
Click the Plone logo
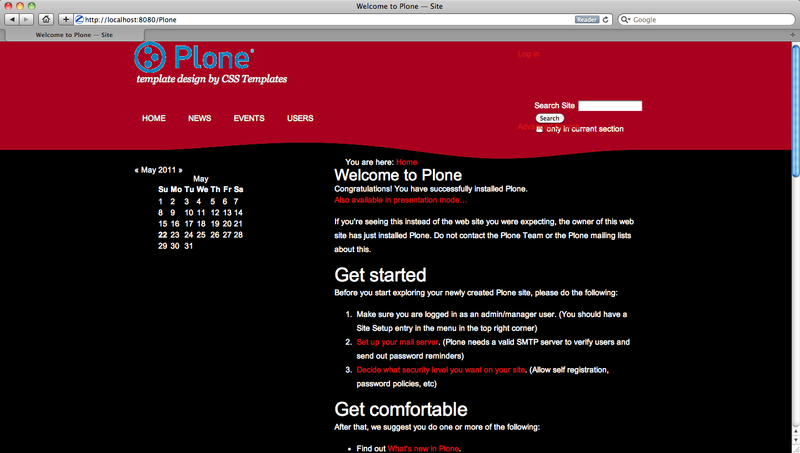click(194, 57)
